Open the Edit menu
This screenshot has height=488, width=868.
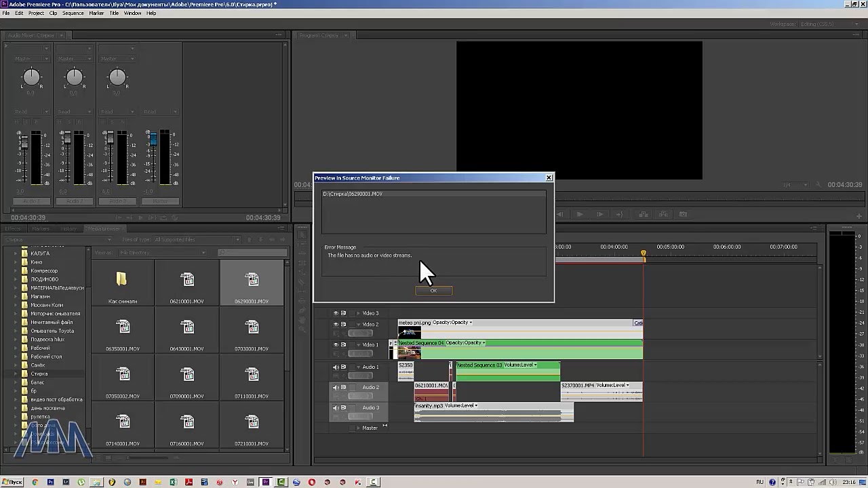(x=19, y=13)
